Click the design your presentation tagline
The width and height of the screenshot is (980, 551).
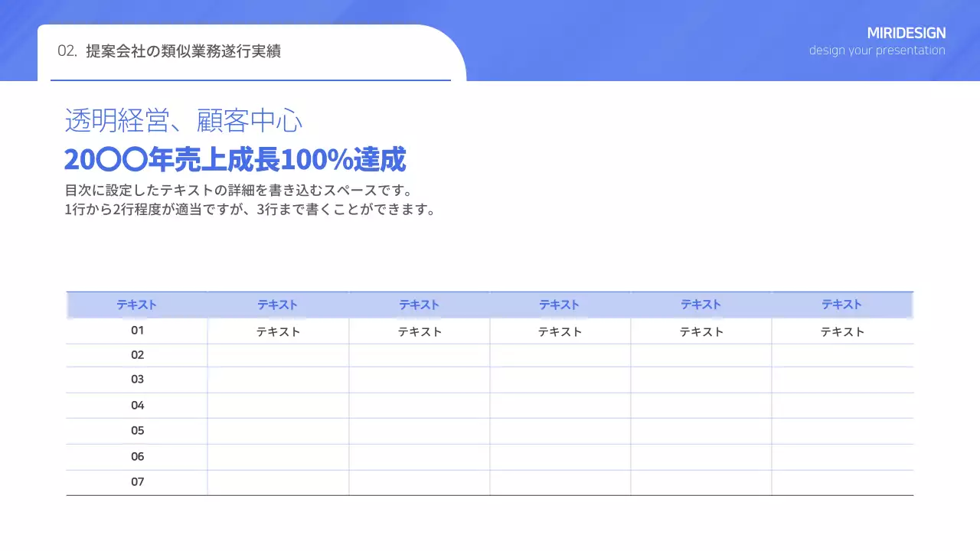pyautogui.click(x=877, y=51)
